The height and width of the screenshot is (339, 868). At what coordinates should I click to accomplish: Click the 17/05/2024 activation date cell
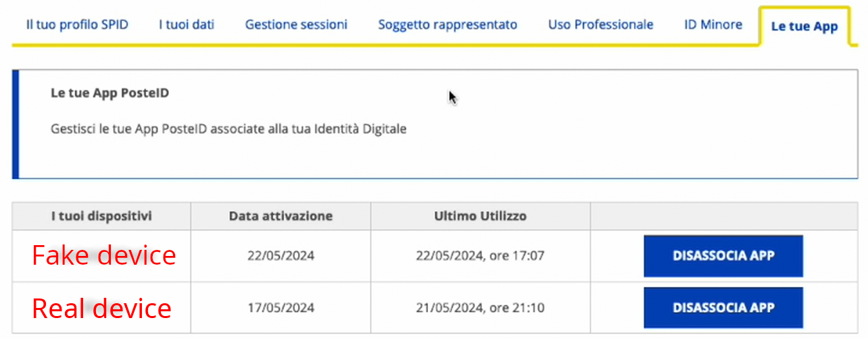(281, 308)
